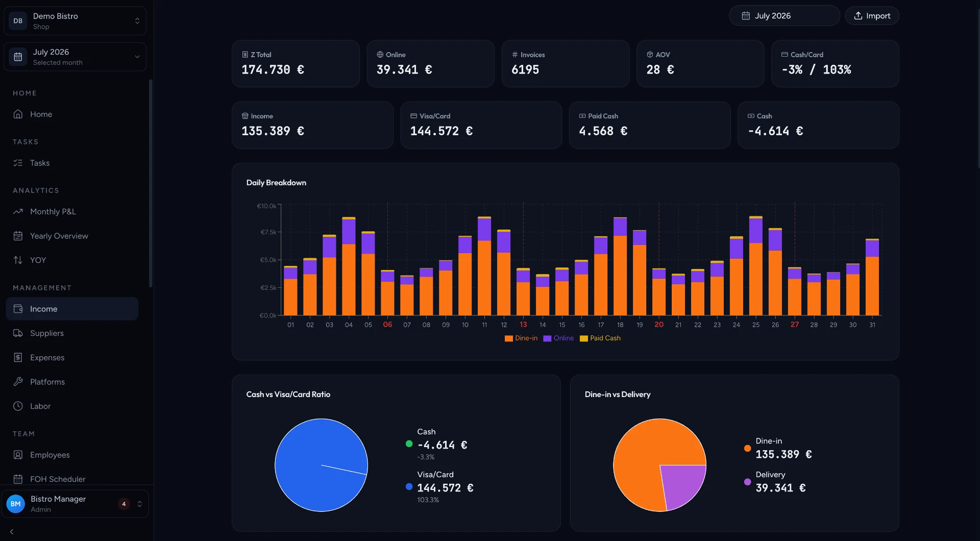Click the 103.3% Visa/Card percentage text
The height and width of the screenshot is (541, 980).
pos(428,500)
